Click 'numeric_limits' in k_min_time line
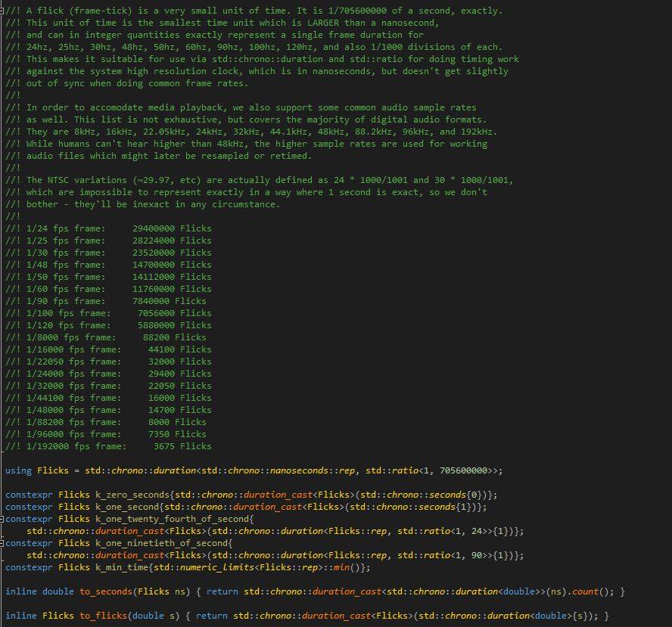The image size is (672, 627). point(217,567)
